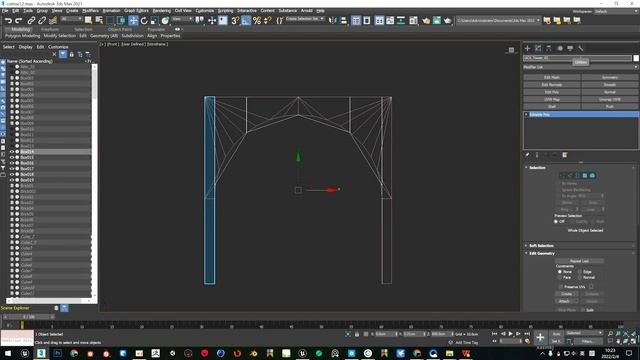Click the Attach button
Image resolution: width=640 pixels, height=360 pixels.
[x=564, y=301]
